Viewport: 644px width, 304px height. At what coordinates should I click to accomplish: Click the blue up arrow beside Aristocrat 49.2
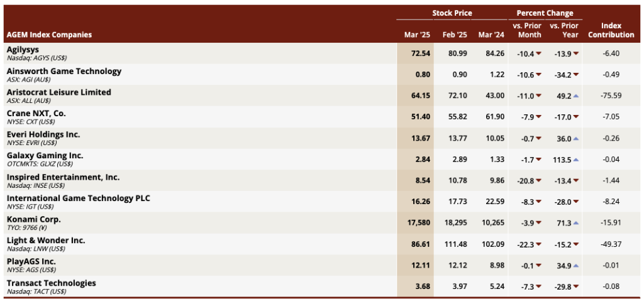pyautogui.click(x=576, y=96)
